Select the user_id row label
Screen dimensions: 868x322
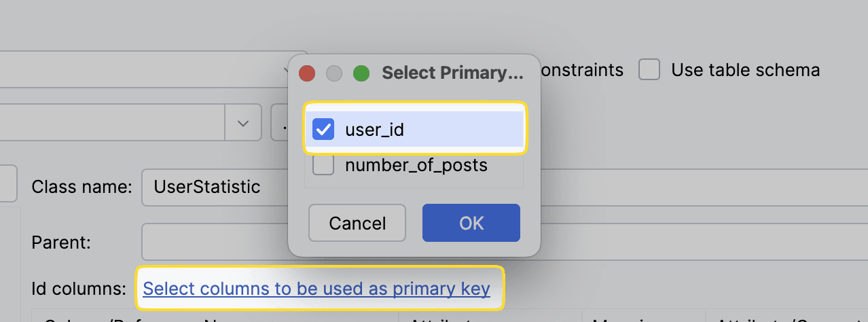374,129
